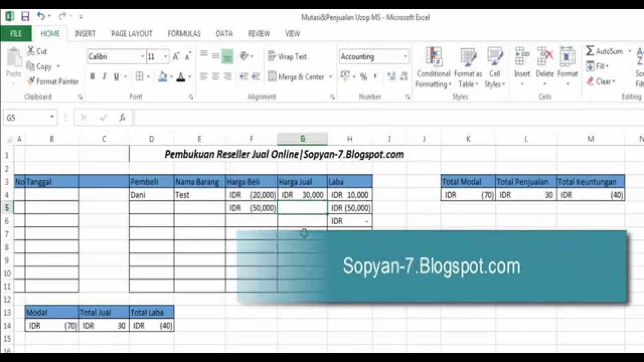This screenshot has width=644, height=362.
Task: Open the font name dropdown
Action: [142, 57]
